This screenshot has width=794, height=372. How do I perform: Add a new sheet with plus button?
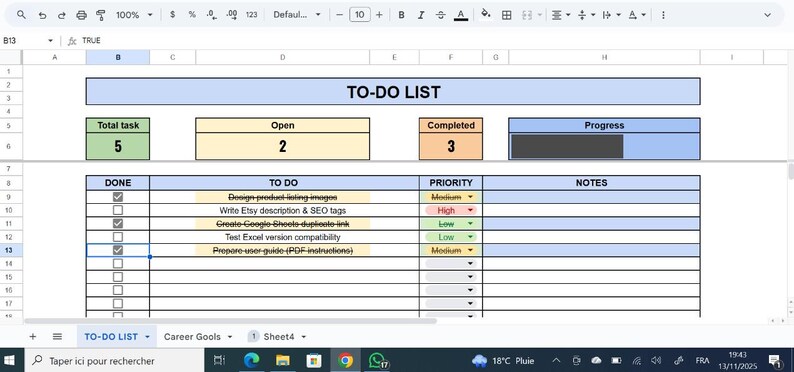[x=33, y=337]
